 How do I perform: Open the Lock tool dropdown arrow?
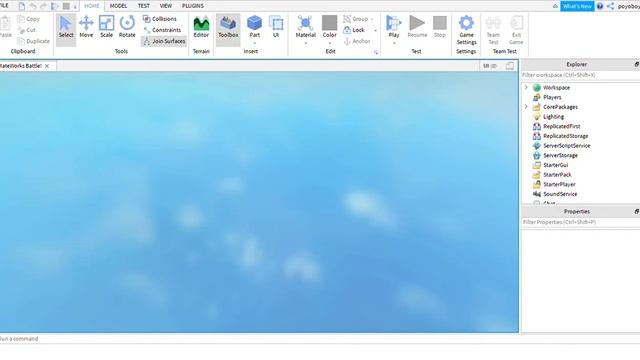point(376,30)
